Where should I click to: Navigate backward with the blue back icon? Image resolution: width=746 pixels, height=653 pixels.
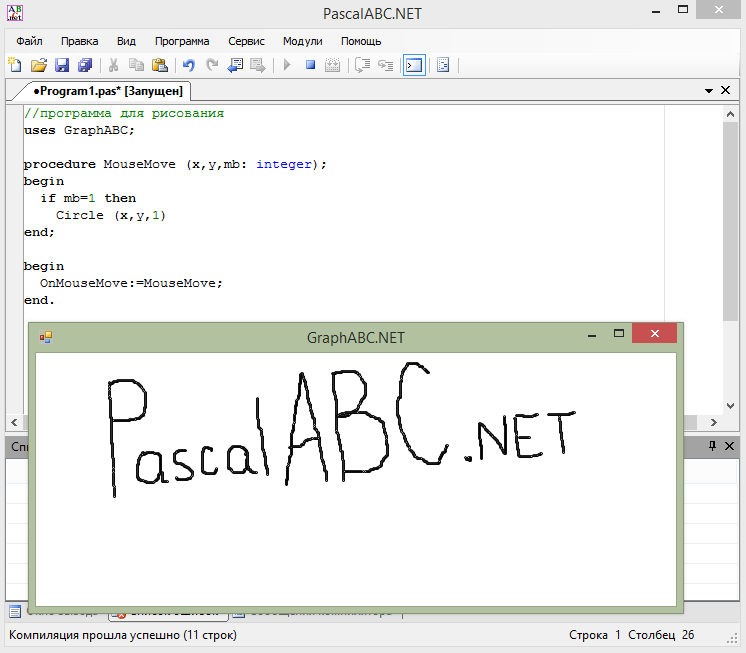click(x=235, y=65)
